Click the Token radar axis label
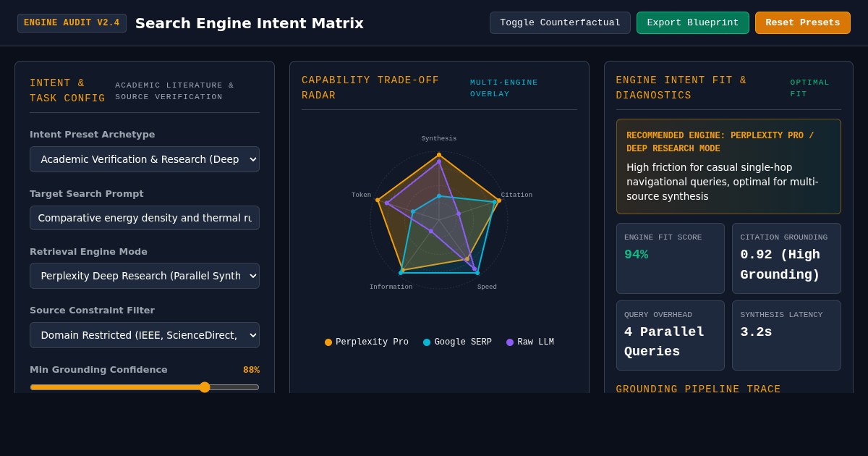868x456 pixels. (x=361, y=195)
